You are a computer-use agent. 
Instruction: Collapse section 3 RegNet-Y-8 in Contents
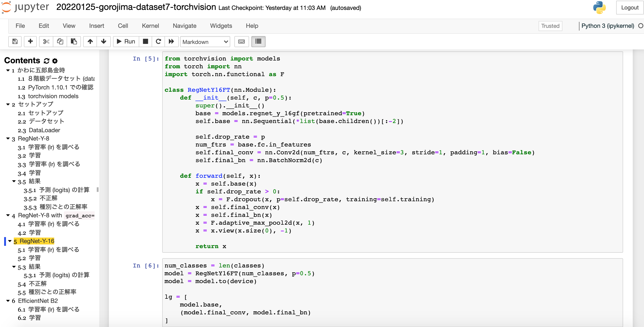point(8,138)
